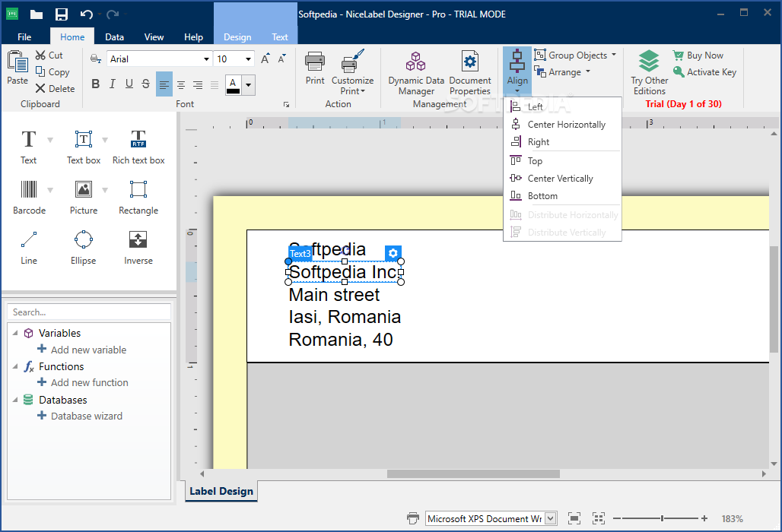The image size is (782, 532).
Task: Select the Picture tool
Action: coord(83,197)
